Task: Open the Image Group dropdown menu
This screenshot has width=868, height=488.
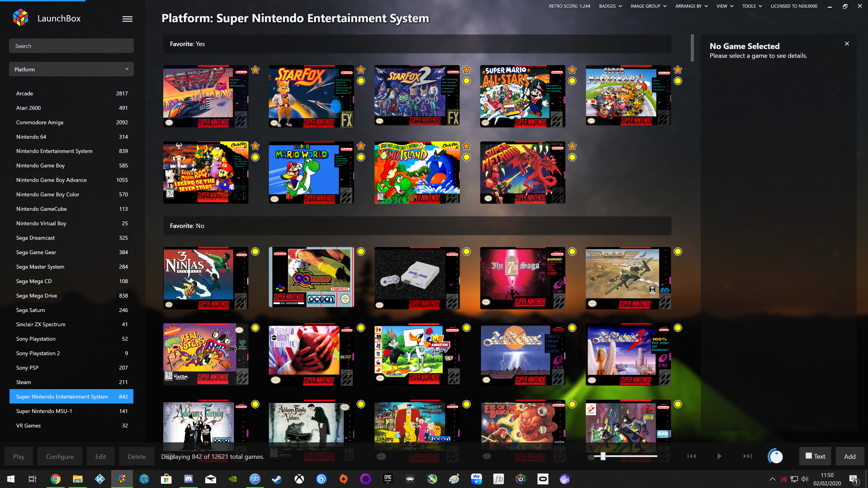Action: coord(648,6)
